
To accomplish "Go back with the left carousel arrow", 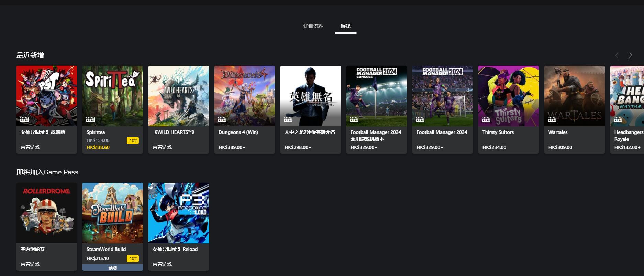I will click(617, 55).
